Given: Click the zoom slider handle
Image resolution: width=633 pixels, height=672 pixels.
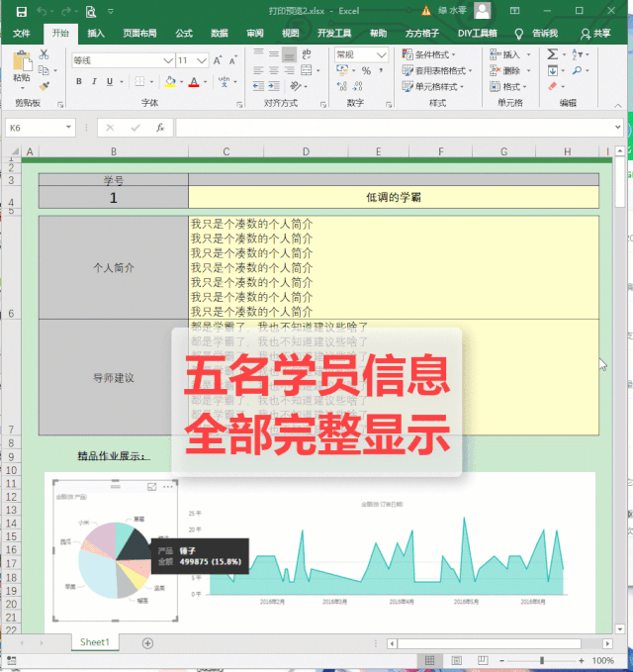Looking at the screenshot, I should [542, 661].
